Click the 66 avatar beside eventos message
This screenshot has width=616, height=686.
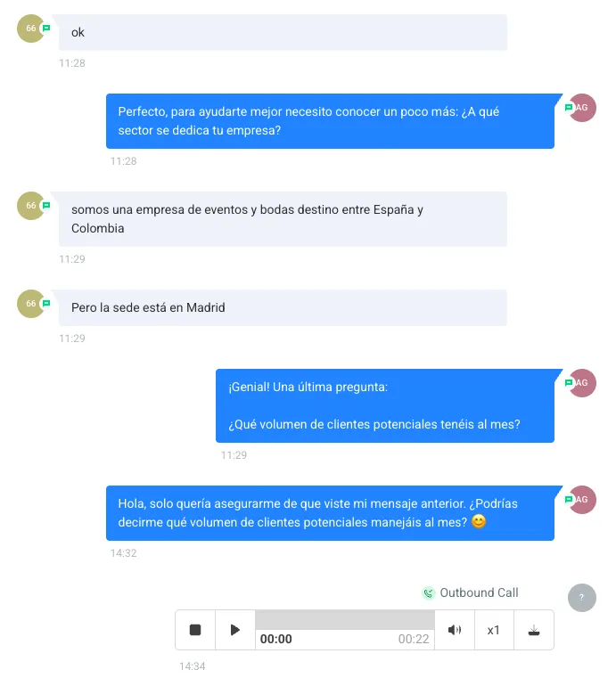tap(31, 206)
